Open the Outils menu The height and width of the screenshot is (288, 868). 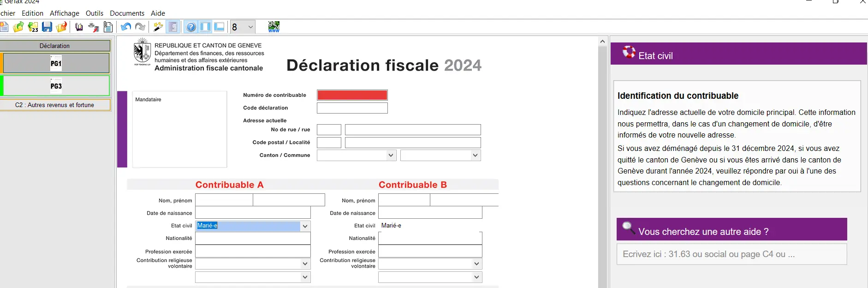point(94,13)
